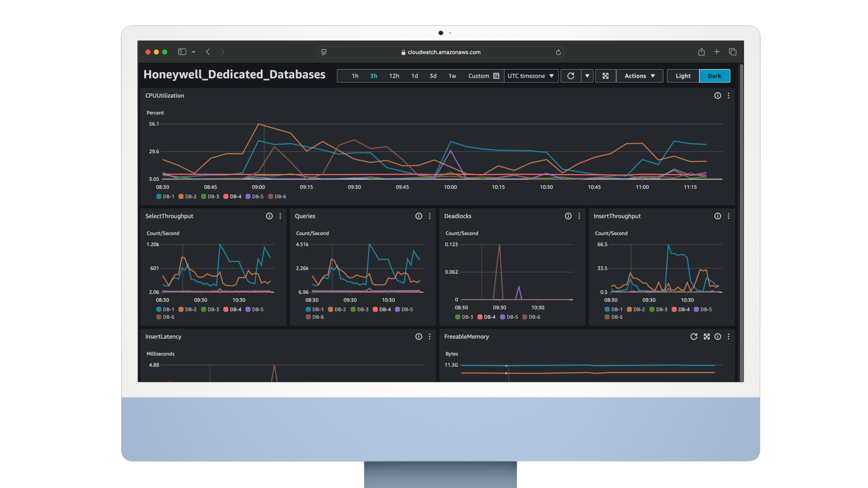Click the CPUUtilization widget title
Viewport: 868px width, 488px height.
(165, 96)
